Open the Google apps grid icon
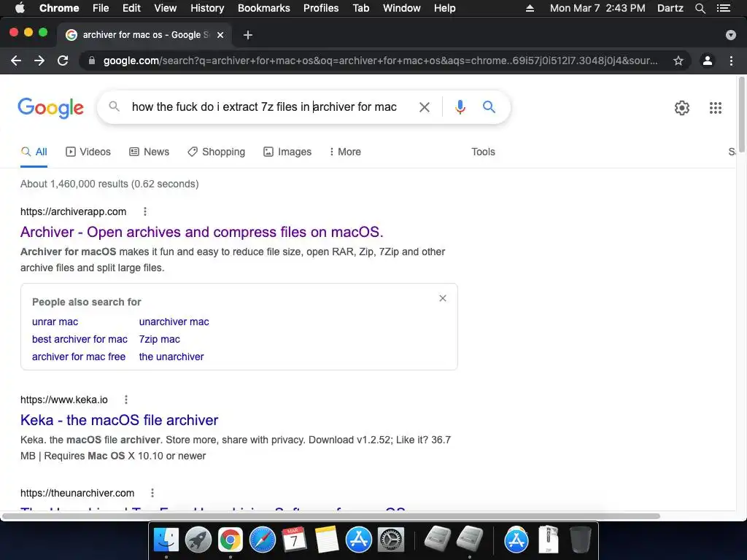Screen dimensions: 747x560 pyautogui.click(x=716, y=108)
